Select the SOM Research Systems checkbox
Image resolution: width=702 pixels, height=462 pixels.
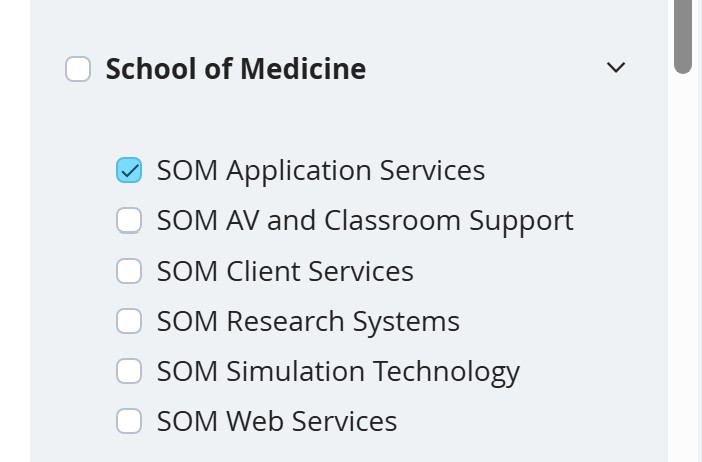pyautogui.click(x=129, y=321)
